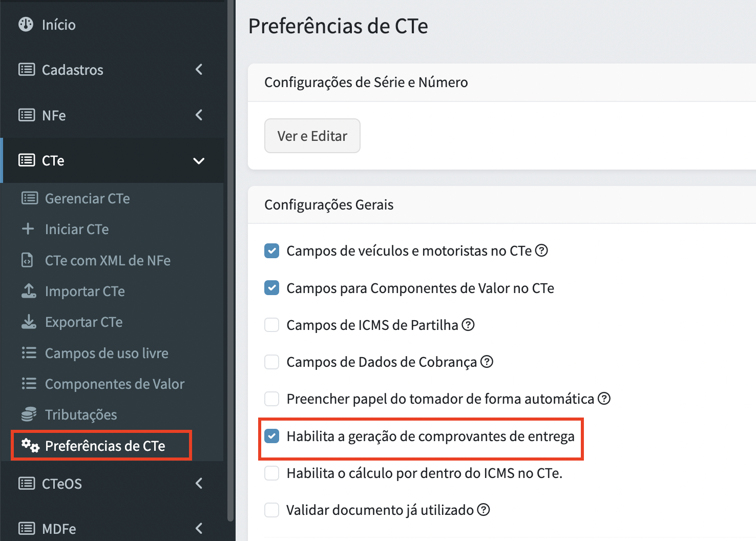
Task: Click the Ver e Editar button
Action: (312, 136)
